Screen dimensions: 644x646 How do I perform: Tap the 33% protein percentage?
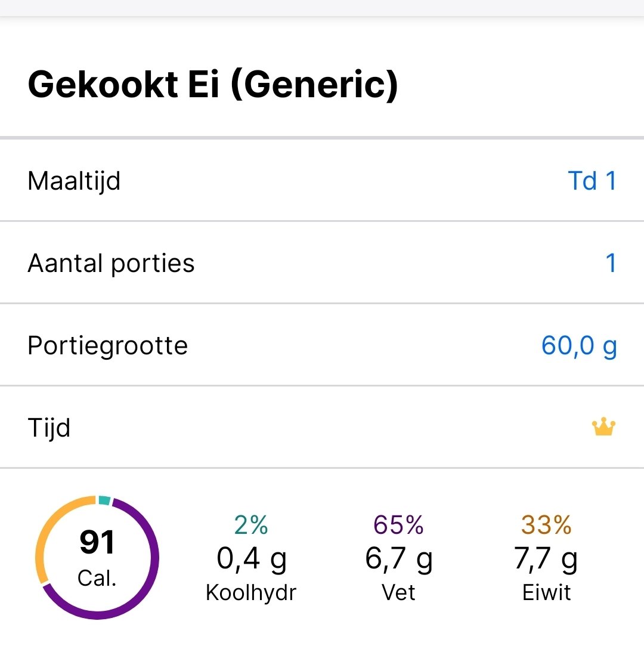pos(546,525)
